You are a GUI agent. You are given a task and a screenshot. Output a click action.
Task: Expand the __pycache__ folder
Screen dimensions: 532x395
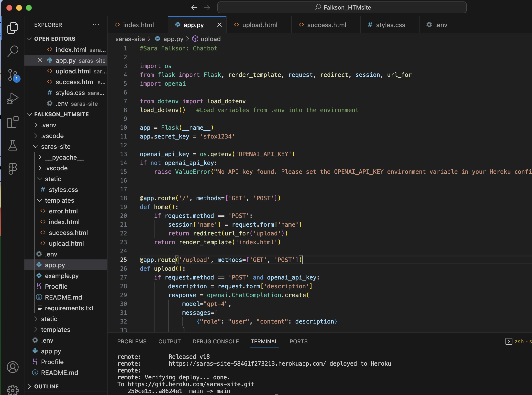click(40, 157)
